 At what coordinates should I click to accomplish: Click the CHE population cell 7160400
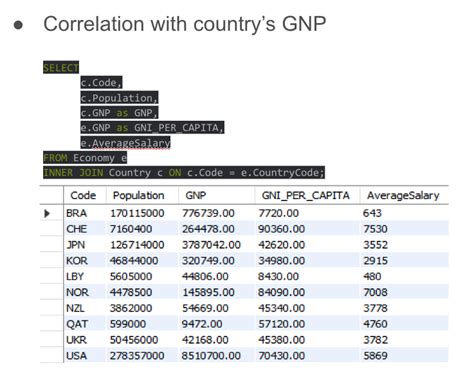131,229
